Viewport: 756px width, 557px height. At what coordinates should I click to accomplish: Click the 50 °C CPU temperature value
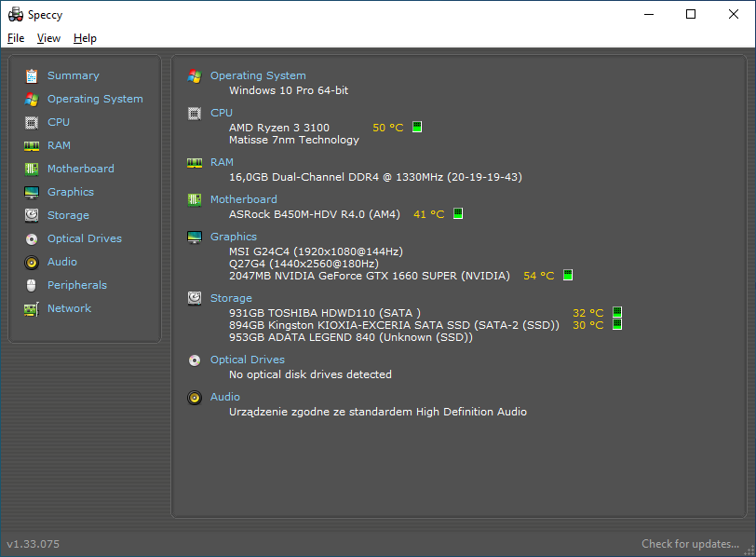388,128
